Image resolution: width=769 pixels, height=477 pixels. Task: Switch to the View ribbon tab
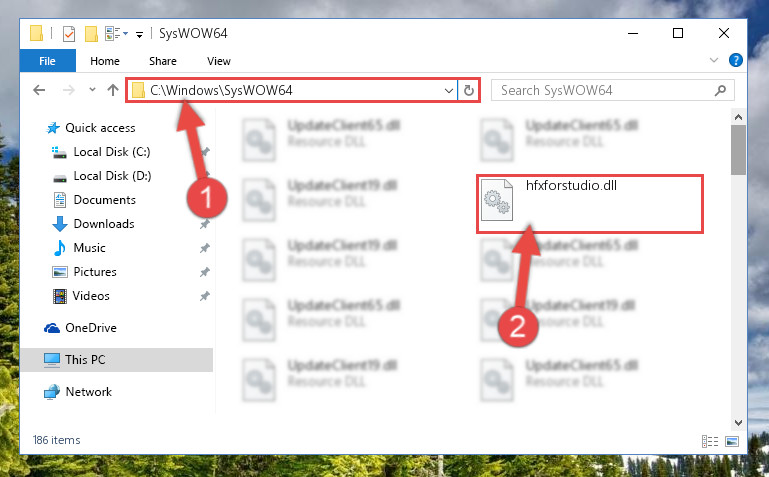219,61
